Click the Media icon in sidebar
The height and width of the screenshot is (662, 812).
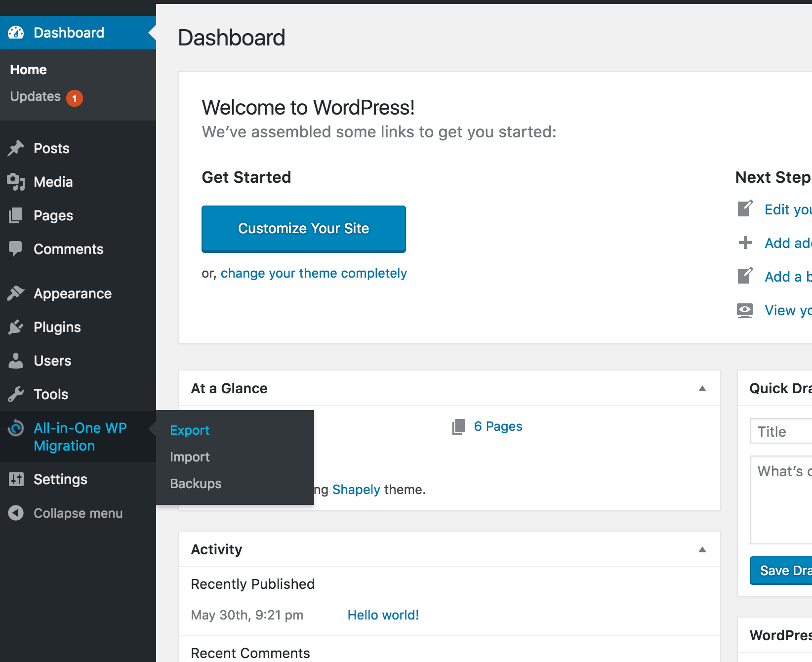coord(16,182)
